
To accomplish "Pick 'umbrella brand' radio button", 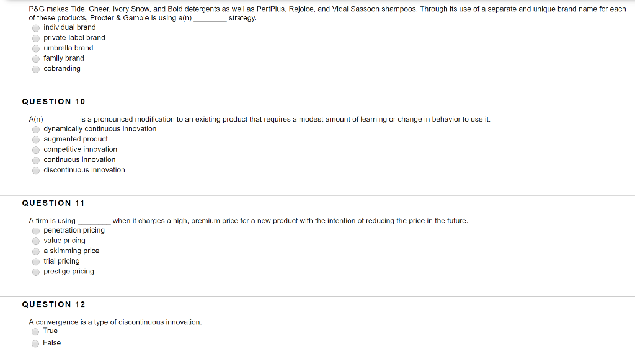I will (36, 48).
